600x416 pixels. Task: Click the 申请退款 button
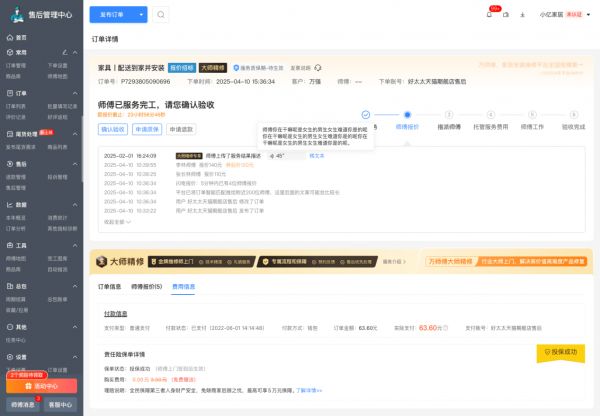(181, 129)
